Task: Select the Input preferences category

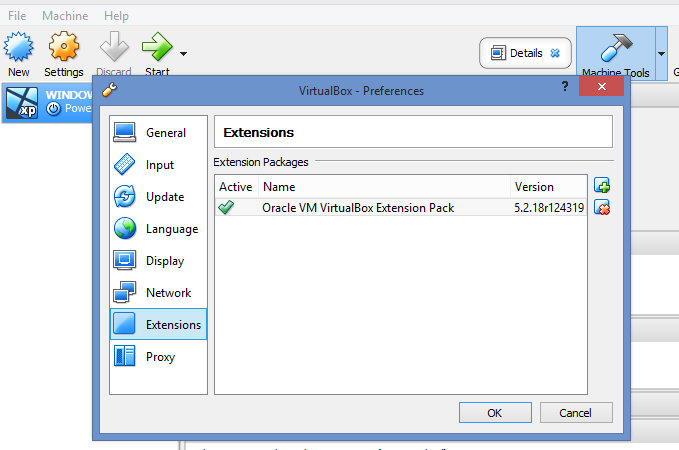Action: tap(158, 165)
